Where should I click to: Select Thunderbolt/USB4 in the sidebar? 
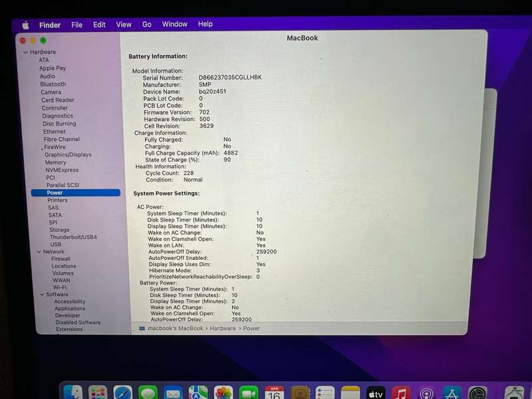tap(73, 237)
